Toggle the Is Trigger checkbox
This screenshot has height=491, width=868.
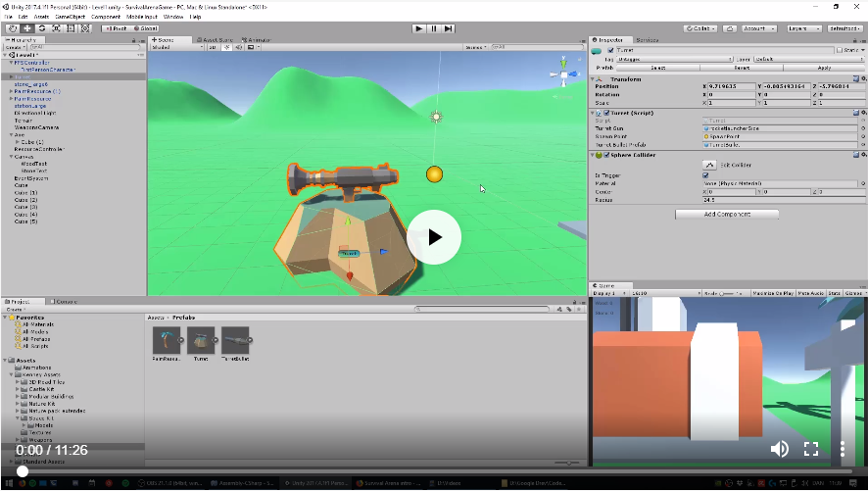[x=707, y=175]
